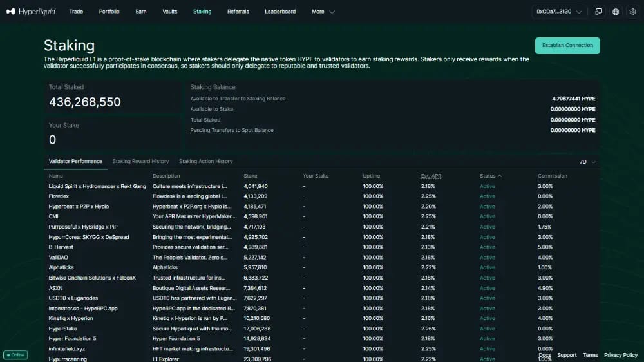Click Purrposeful 1.75% commission cell
Viewport: 644px width, 362px height.
[x=545, y=227]
